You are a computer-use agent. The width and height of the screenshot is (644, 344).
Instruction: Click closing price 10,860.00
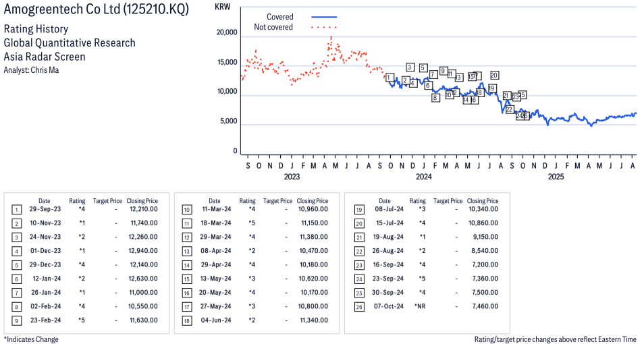tap(483, 223)
